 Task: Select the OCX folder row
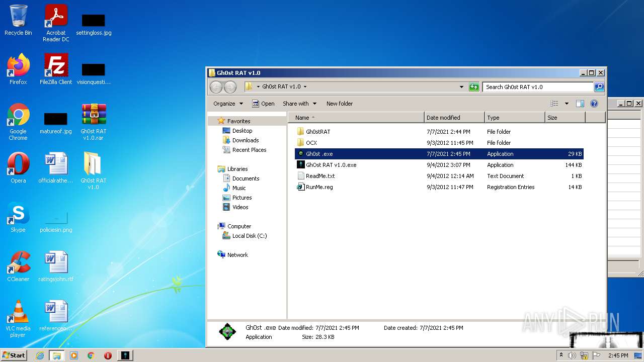click(439, 143)
